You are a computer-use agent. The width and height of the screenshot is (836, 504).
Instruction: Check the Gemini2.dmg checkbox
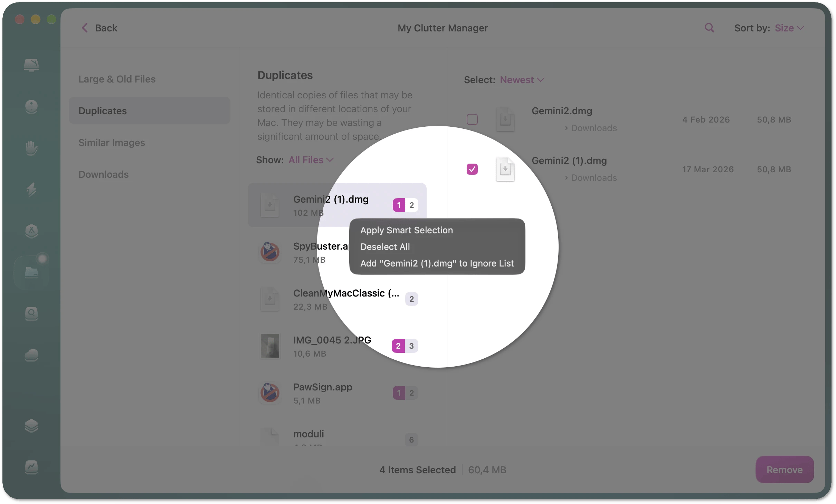[472, 119]
